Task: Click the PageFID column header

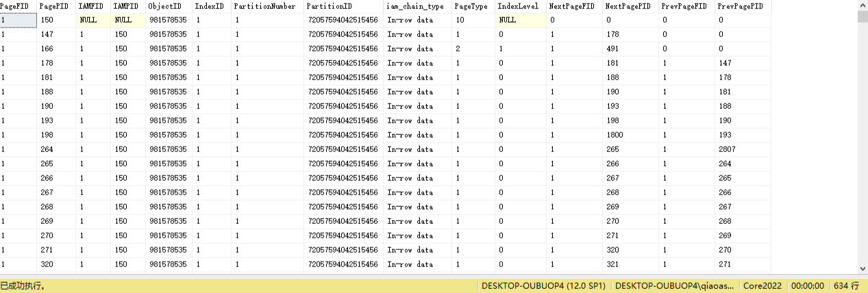Action: [18, 5]
